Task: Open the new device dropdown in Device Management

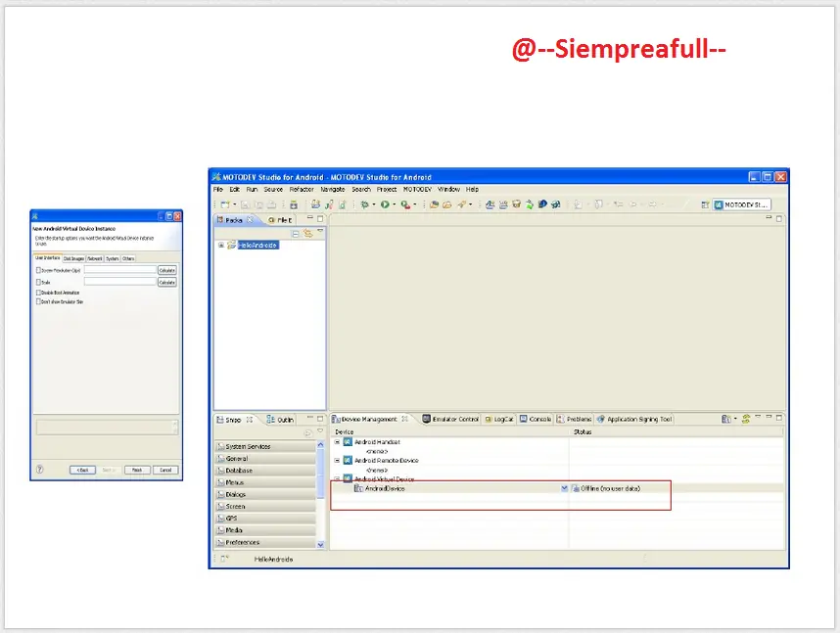Action: 735,420
